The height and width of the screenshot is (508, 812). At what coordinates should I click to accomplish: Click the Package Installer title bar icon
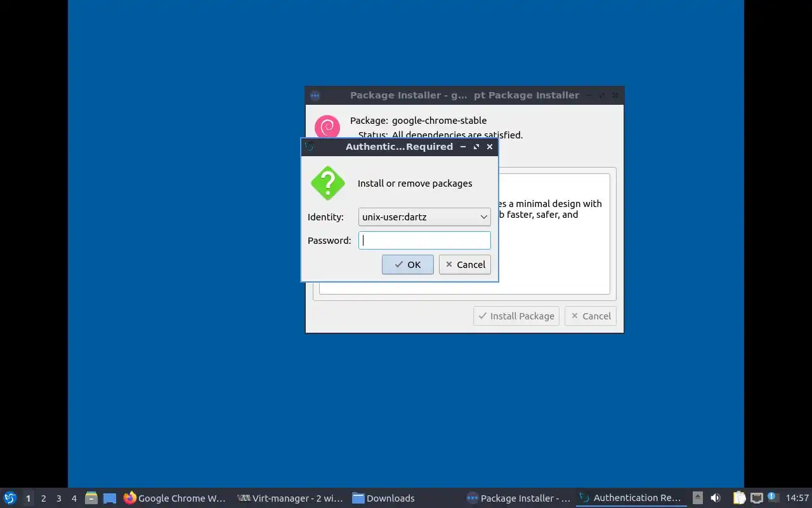pos(315,96)
